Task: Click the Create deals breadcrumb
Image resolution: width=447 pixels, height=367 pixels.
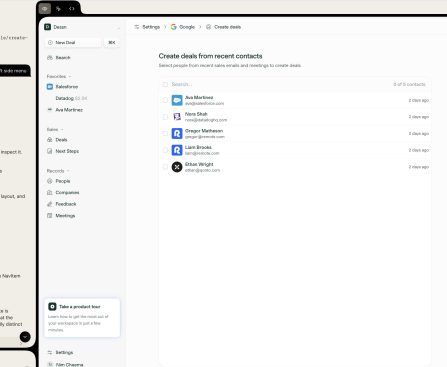Action: [x=227, y=27]
